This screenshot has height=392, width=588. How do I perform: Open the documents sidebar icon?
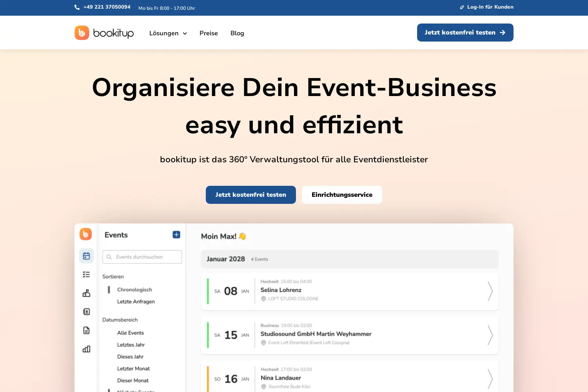click(x=86, y=330)
